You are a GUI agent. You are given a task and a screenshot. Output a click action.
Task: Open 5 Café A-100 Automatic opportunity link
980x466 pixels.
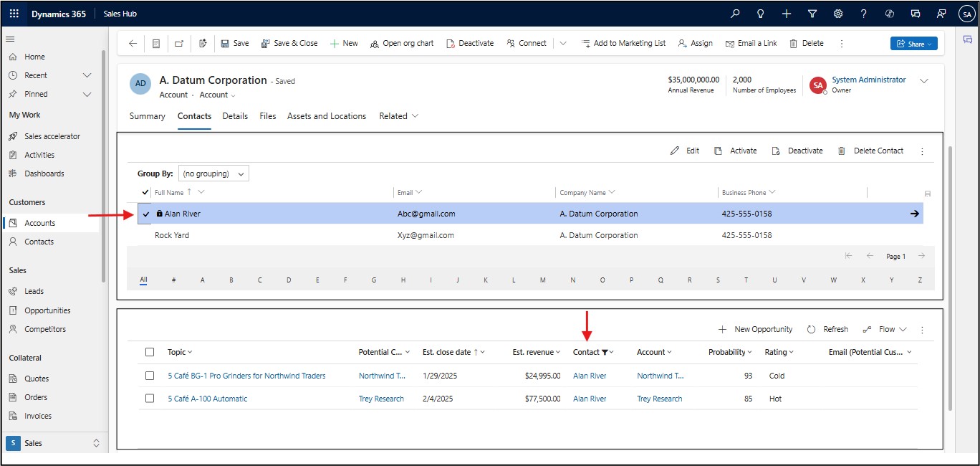208,399
